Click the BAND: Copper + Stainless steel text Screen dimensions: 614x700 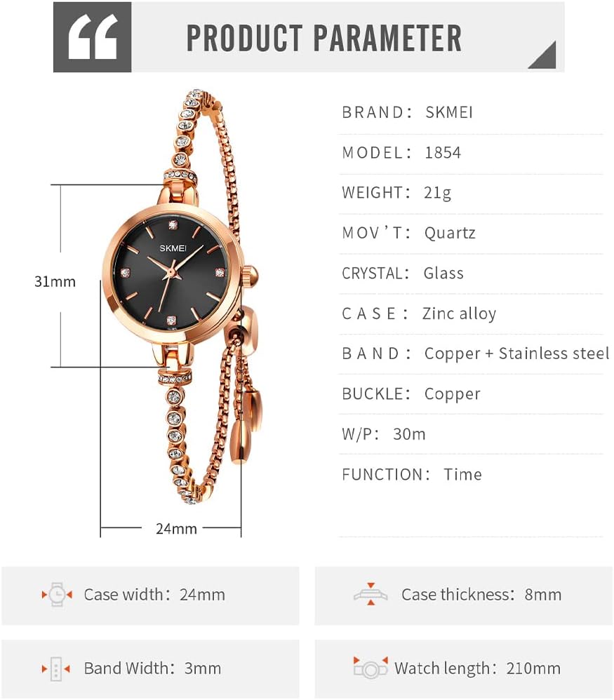point(476,354)
